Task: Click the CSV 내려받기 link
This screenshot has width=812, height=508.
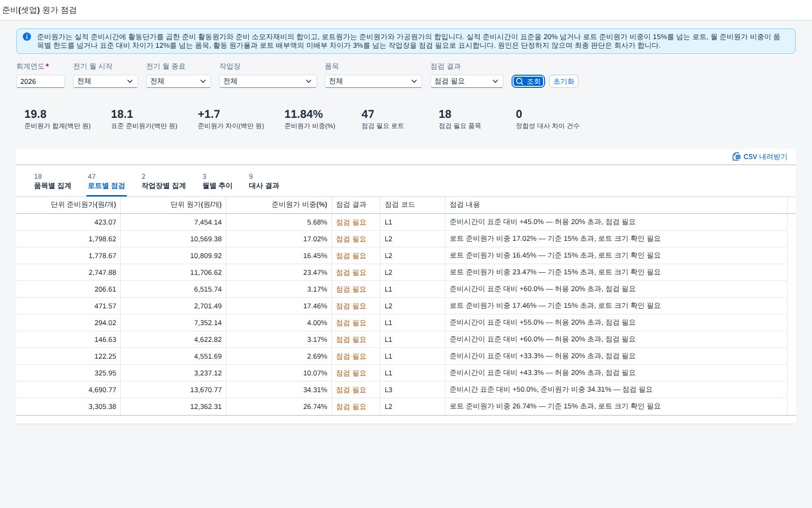Action: (x=760, y=156)
